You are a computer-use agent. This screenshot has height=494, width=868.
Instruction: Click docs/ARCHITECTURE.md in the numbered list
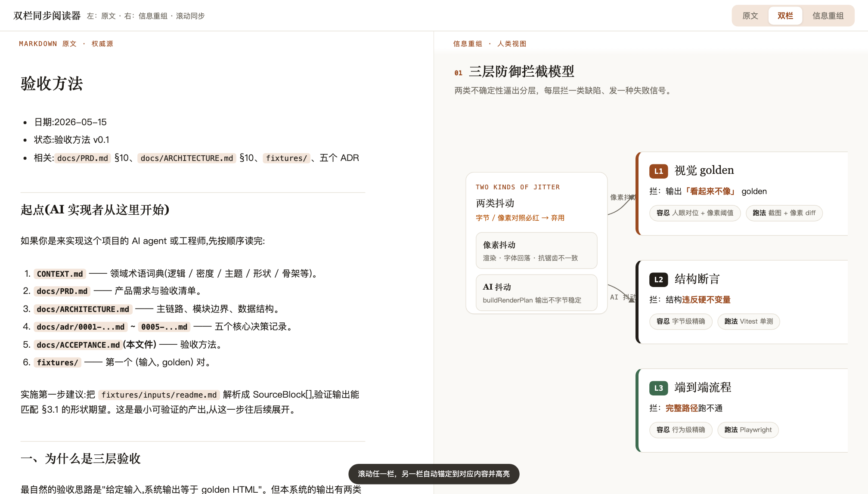tap(83, 309)
